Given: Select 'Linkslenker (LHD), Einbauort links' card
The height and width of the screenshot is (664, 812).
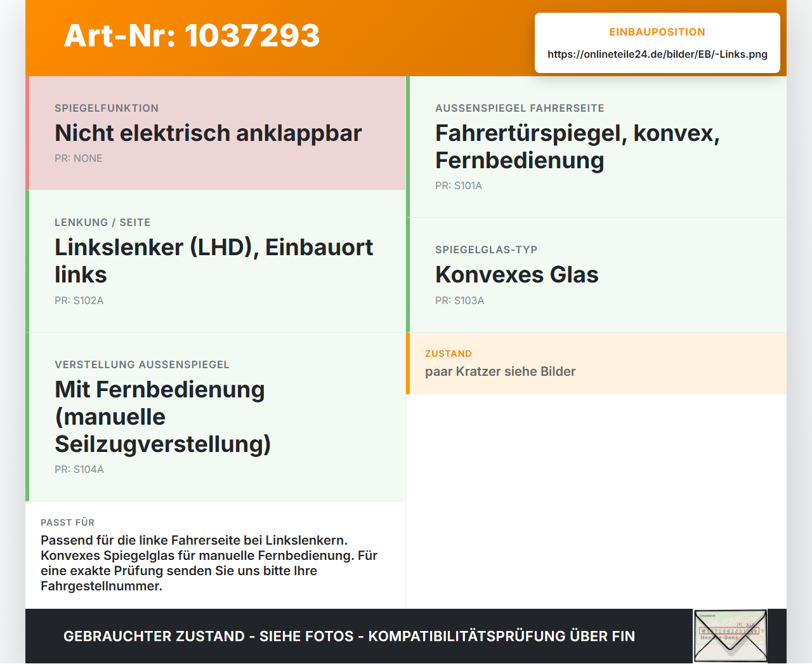Looking at the screenshot, I should click(216, 262).
